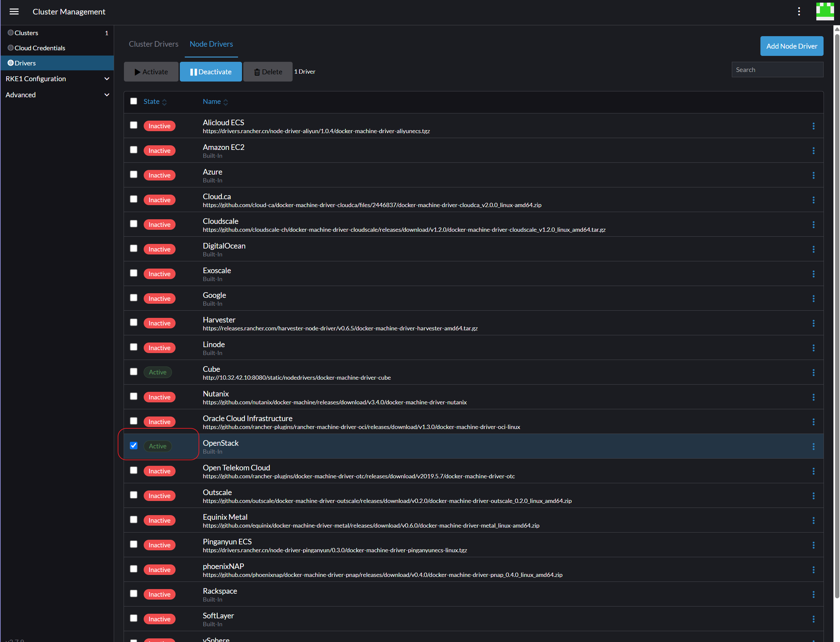The image size is (840, 642).
Task: Open row actions menu for Cloud.ca
Action: pos(813,200)
